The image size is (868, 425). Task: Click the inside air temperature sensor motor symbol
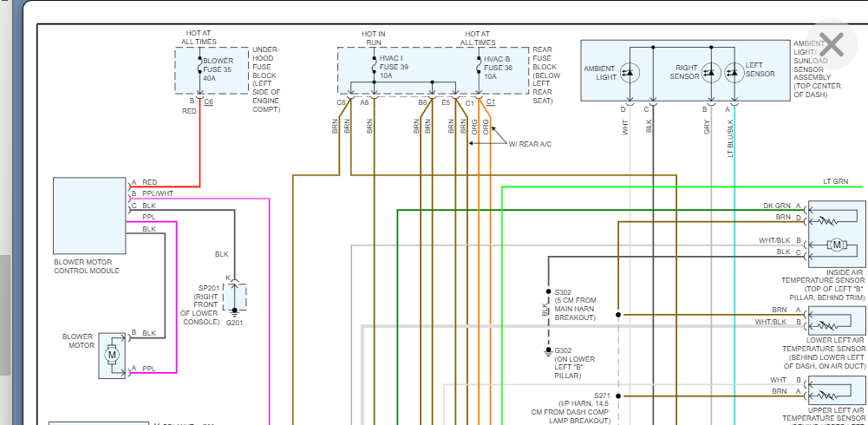(836, 245)
